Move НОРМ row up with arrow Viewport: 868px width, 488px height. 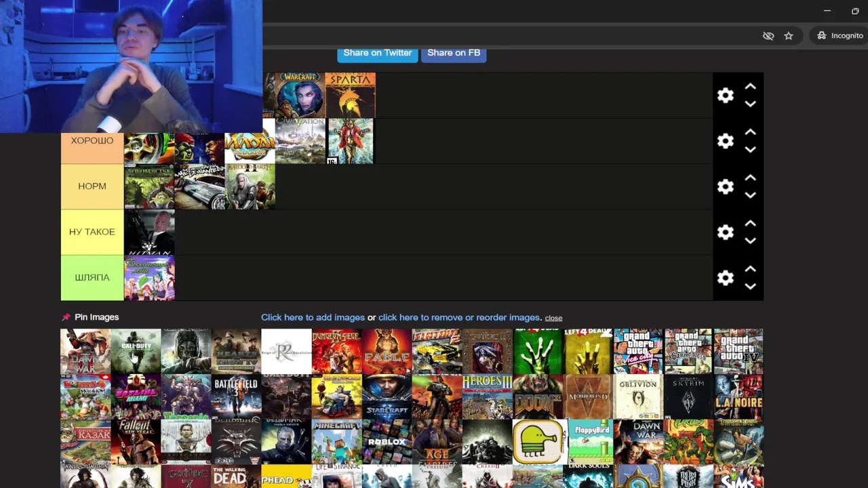tap(750, 178)
